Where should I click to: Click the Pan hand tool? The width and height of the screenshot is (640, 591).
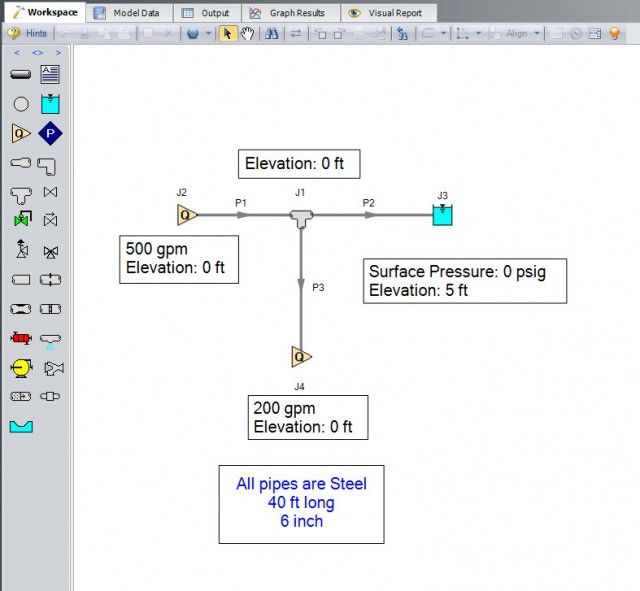(247, 33)
